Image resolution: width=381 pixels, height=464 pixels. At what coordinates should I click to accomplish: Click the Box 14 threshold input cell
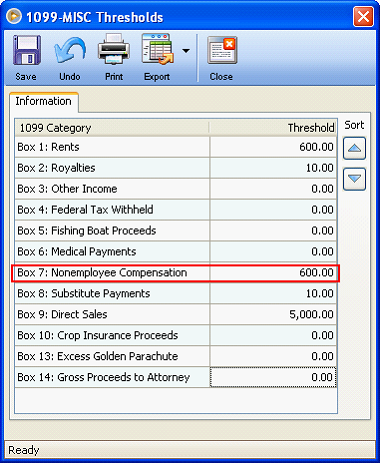(x=273, y=377)
